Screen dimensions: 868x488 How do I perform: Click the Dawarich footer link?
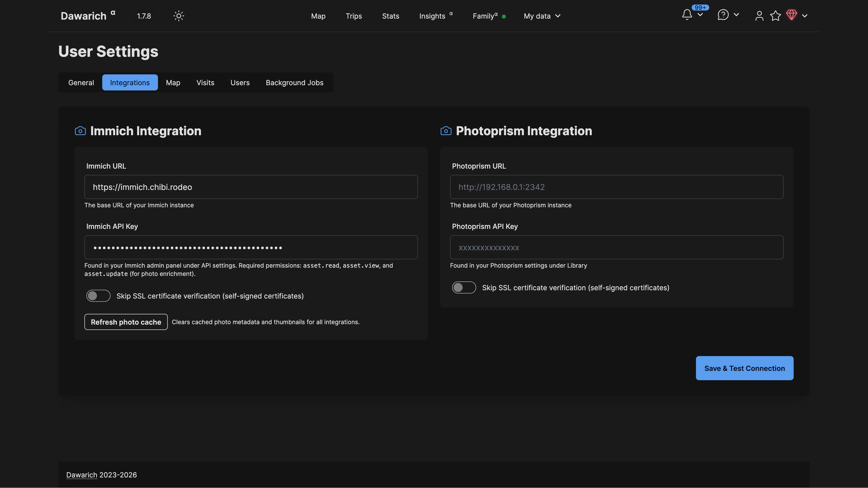pos(82,475)
